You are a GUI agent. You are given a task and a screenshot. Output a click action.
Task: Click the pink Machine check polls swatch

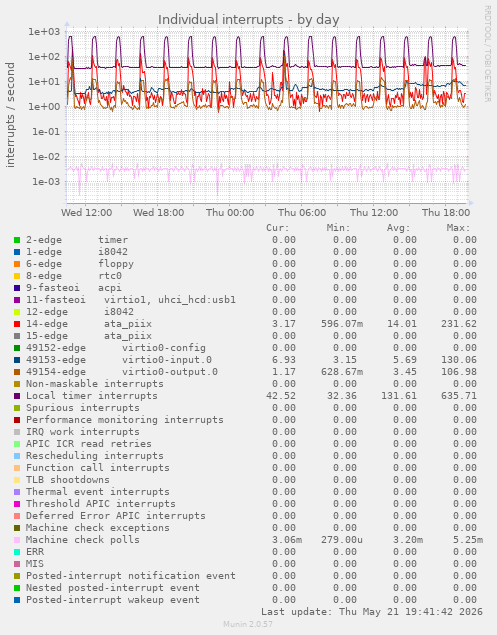pos(17,540)
